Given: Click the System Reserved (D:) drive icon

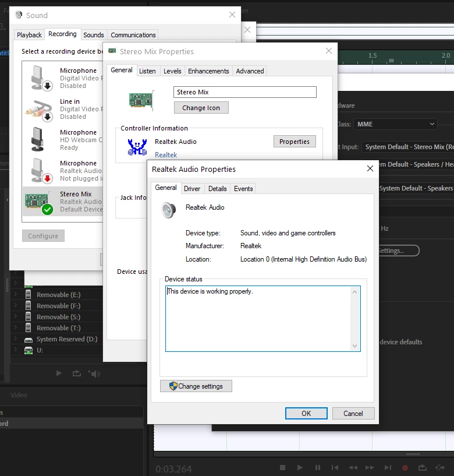Looking at the screenshot, I should tap(29, 340).
